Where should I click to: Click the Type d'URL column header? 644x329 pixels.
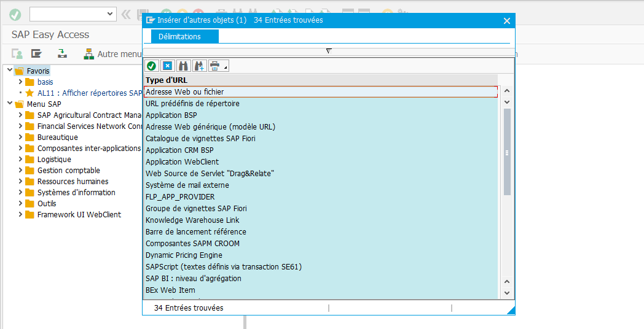[167, 80]
